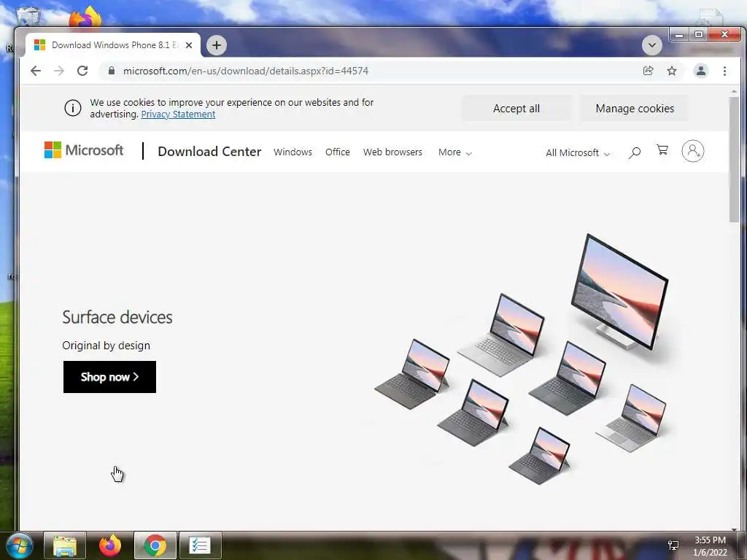Expand the tab search dropdown arrow
The height and width of the screenshot is (560, 747).
coord(651,45)
